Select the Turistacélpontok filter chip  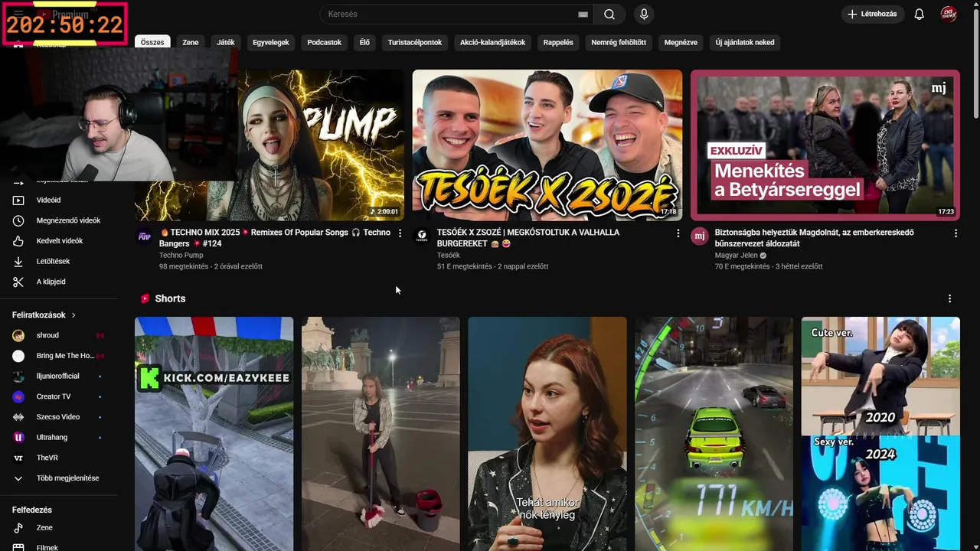click(x=415, y=43)
